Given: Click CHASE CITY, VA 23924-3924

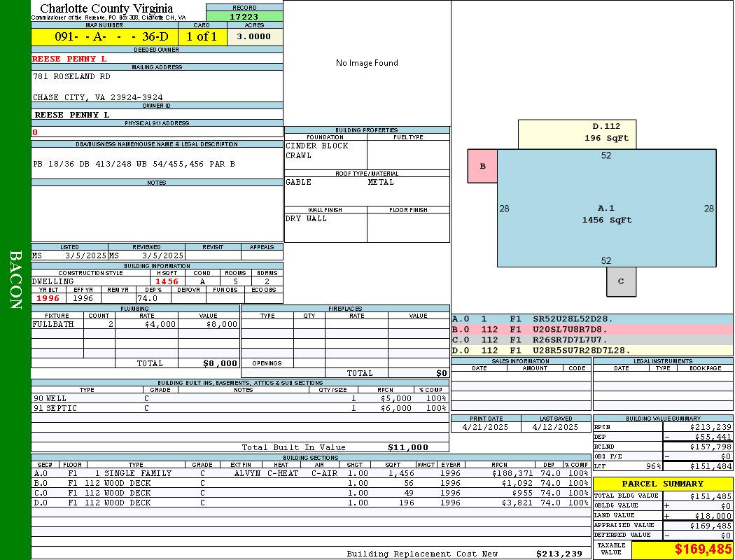Looking at the screenshot, I should tap(98, 97).
